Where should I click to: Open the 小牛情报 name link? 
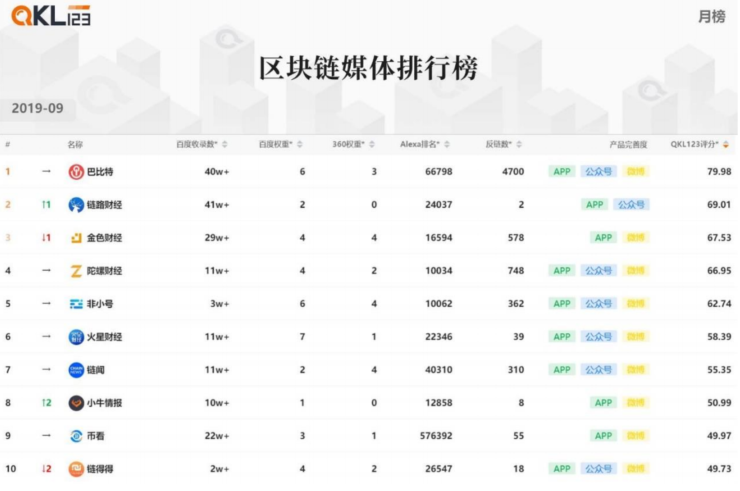pos(104,403)
